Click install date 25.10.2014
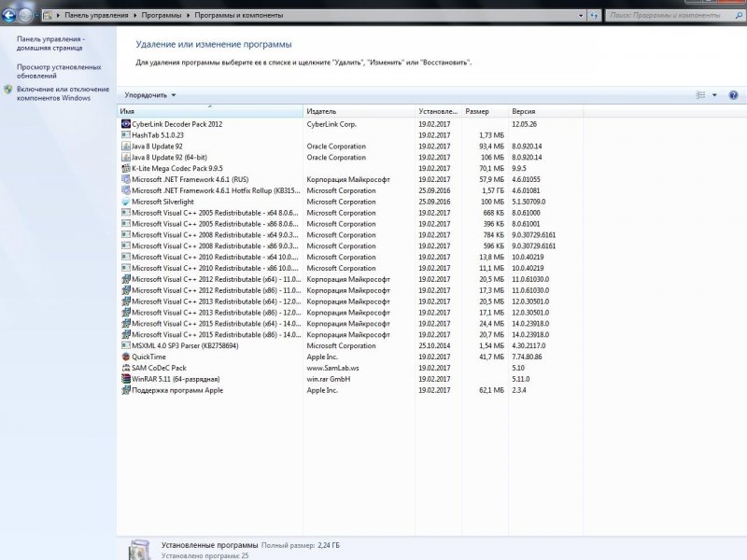747x560 pixels. [x=434, y=345]
